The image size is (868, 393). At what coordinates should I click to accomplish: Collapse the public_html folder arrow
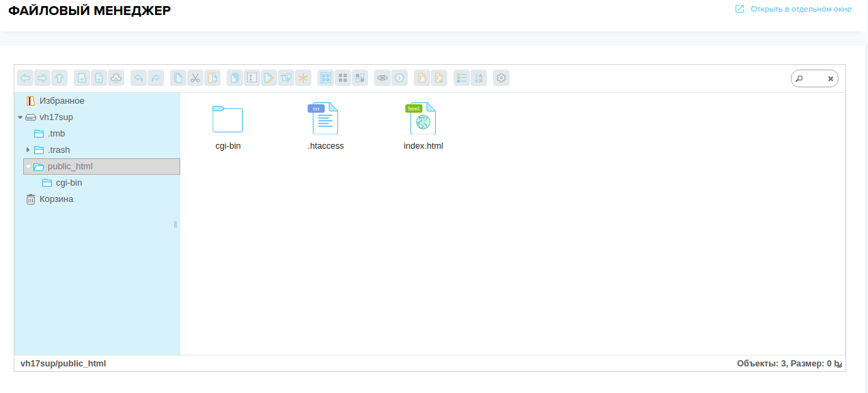point(28,166)
